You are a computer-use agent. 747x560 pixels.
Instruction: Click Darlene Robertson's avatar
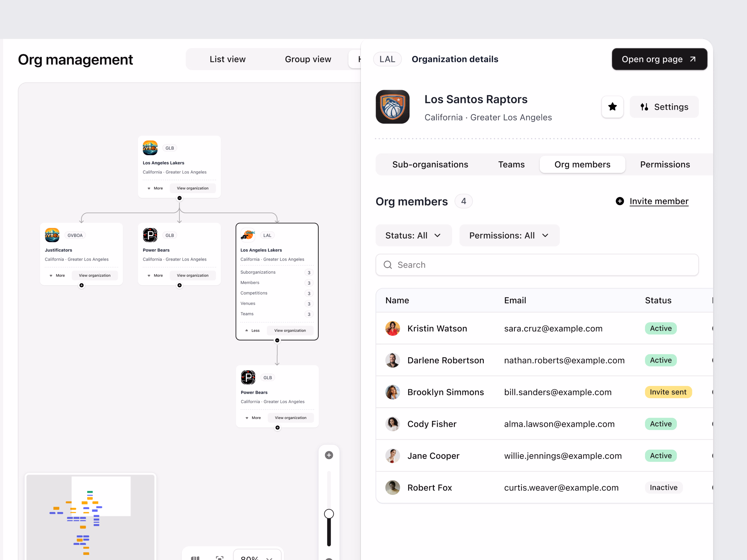coord(392,360)
